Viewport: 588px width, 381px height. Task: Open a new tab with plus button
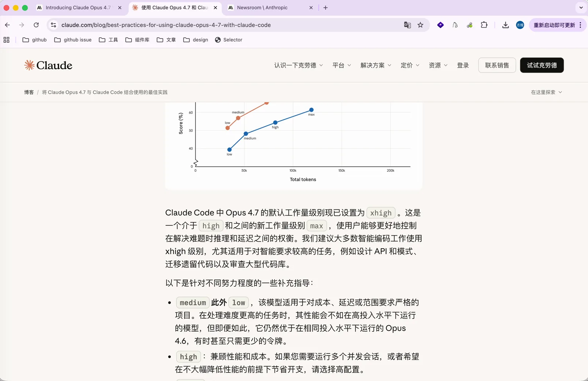coord(325,7)
